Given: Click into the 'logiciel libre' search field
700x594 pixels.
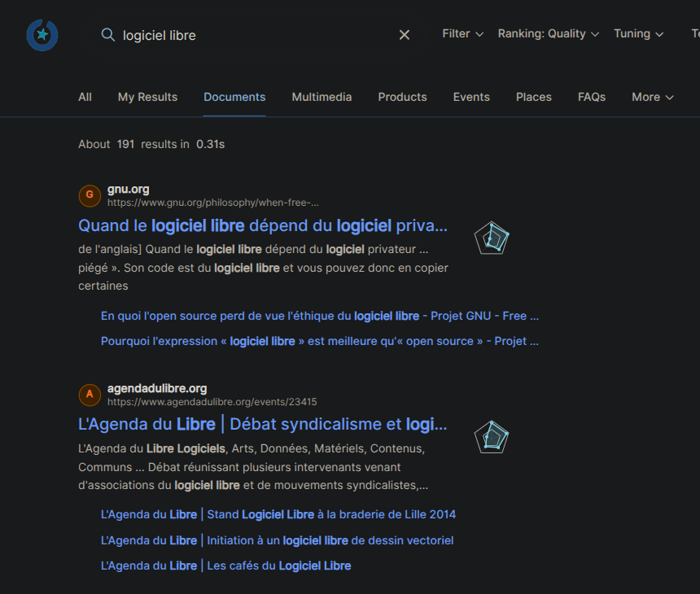Looking at the screenshot, I should coord(256,35).
